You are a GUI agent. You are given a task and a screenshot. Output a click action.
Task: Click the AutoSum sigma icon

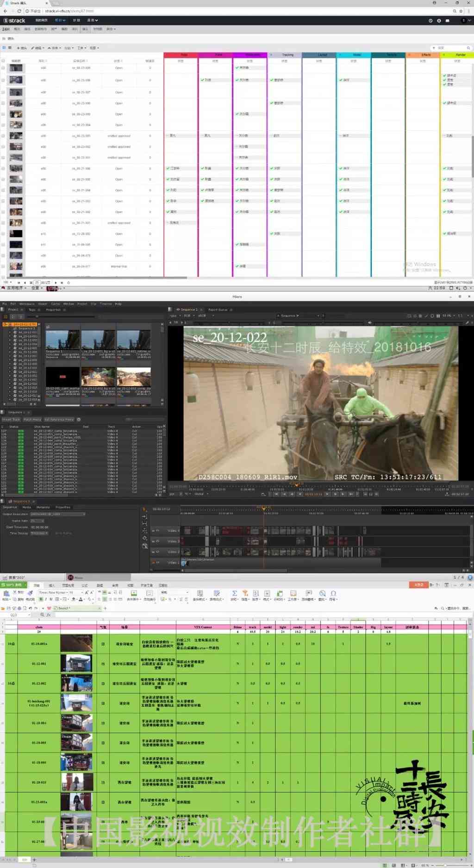pyautogui.click(x=235, y=593)
